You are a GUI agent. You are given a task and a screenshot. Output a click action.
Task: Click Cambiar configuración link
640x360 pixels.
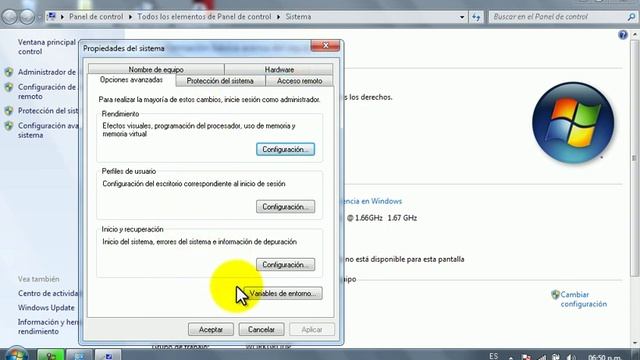pos(584,299)
